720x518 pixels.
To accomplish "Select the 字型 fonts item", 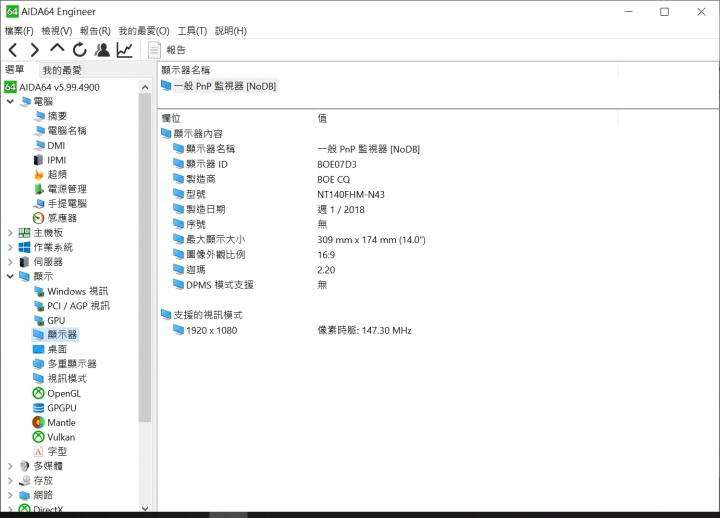I will point(50,451).
